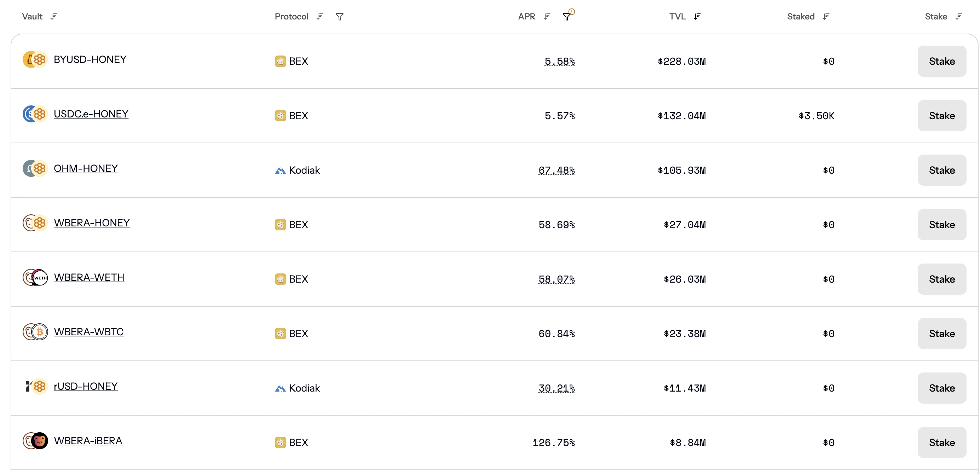Click the $3.50K staked amount
Image resolution: width=980 pixels, height=474 pixels.
[x=816, y=116]
